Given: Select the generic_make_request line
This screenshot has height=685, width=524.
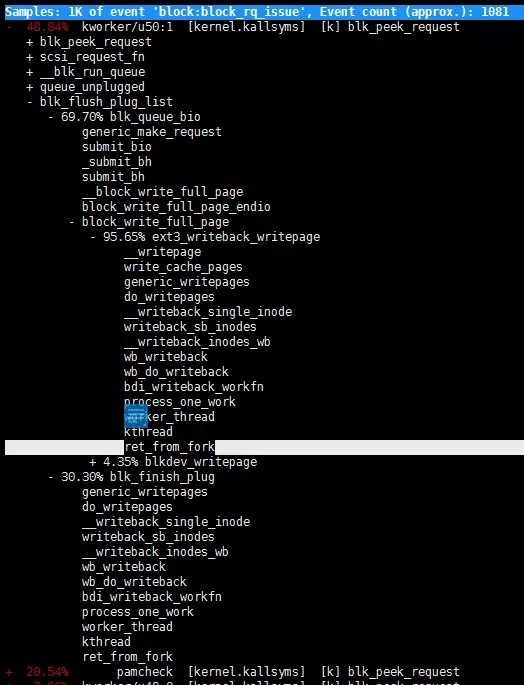Looking at the screenshot, I should (152, 132).
